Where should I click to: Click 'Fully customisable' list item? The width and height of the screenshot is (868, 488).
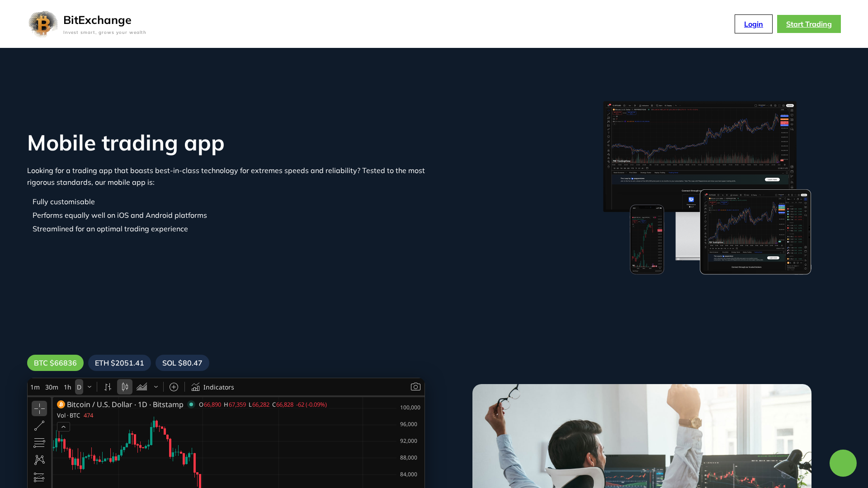tap(64, 202)
